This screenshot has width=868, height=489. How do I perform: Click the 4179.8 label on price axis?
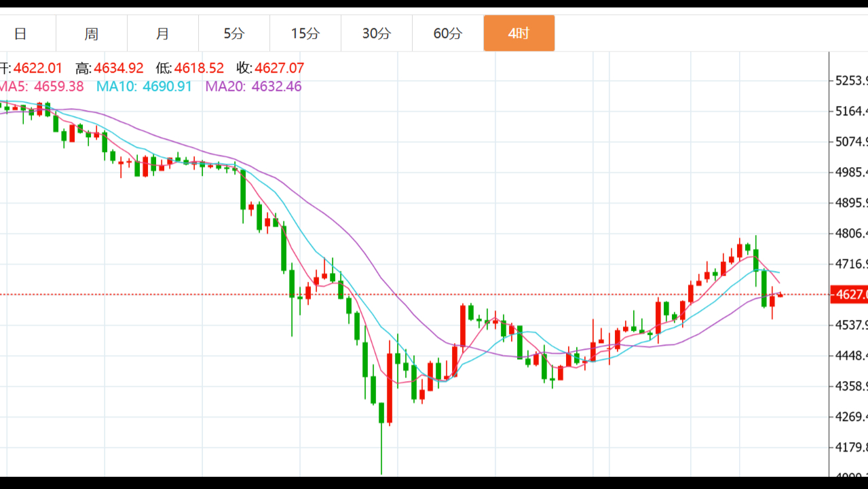pos(851,448)
